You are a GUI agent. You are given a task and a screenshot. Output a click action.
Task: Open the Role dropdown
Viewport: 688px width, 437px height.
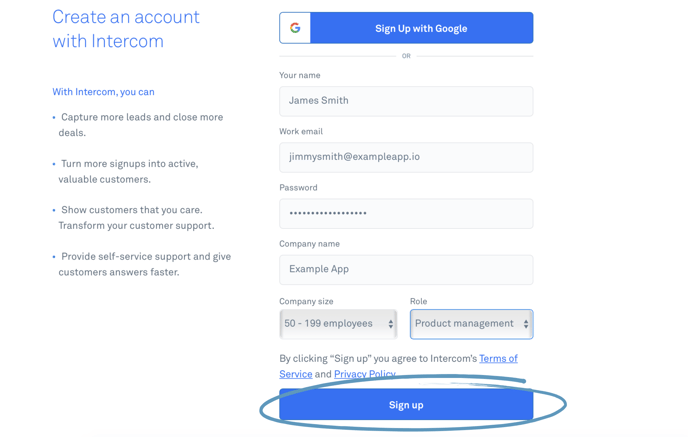[472, 324]
